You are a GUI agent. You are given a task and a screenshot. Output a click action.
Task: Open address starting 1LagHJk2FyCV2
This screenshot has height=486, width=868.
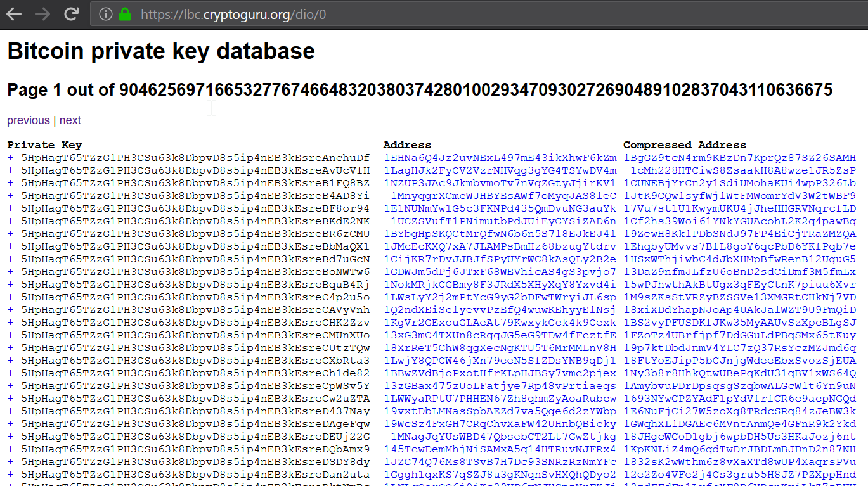500,170
